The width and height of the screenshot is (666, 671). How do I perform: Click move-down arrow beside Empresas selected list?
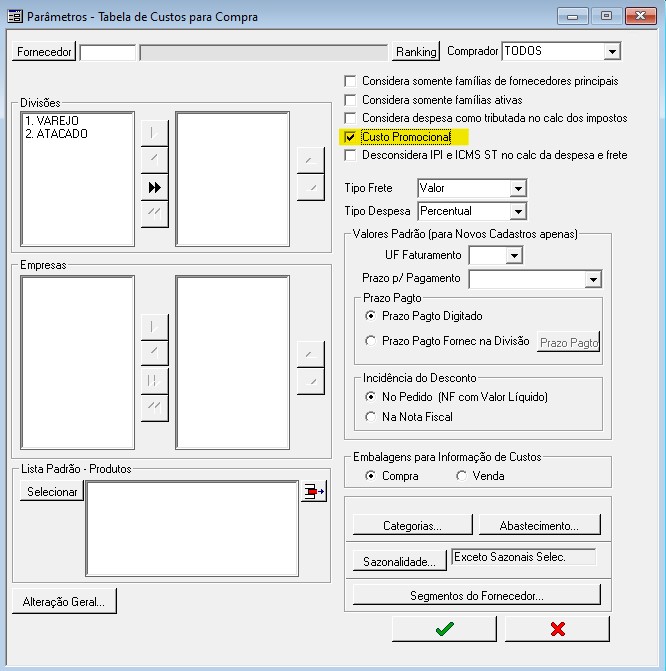[x=311, y=381]
